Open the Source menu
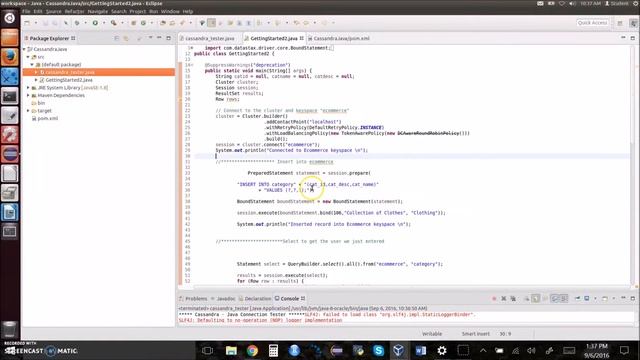The width and height of the screenshot is (640, 360). coord(53,11)
